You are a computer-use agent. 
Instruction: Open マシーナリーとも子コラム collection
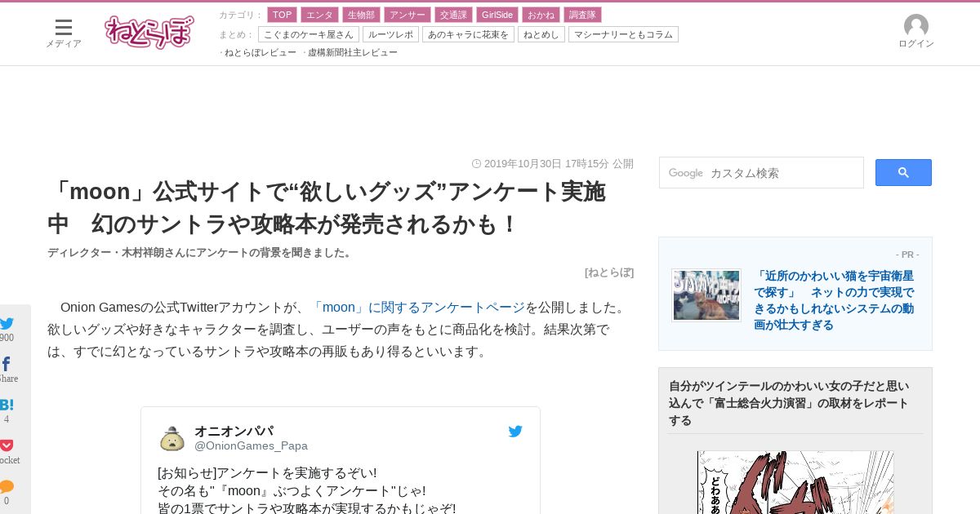[x=623, y=34]
